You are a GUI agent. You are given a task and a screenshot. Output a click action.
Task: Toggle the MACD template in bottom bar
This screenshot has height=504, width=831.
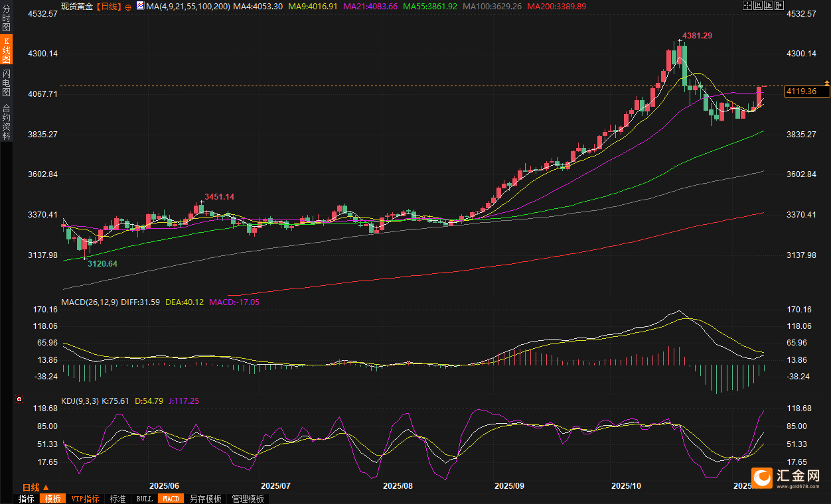(171, 499)
